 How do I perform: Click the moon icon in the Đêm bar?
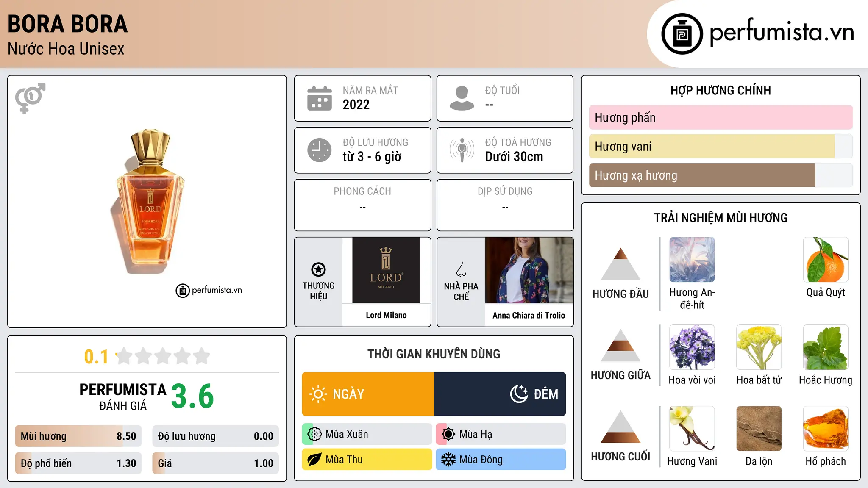pos(519,394)
